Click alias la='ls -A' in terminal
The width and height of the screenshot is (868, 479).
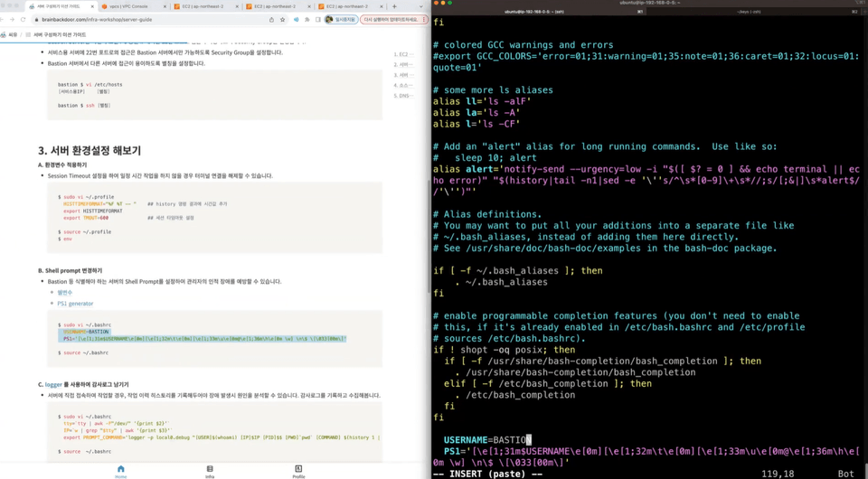tap(476, 113)
